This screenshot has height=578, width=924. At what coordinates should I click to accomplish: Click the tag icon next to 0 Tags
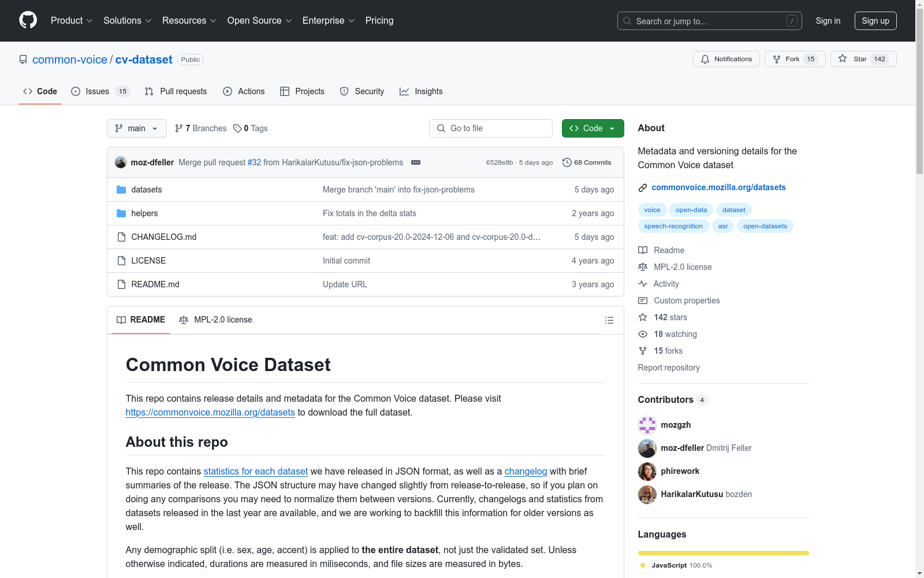point(237,128)
